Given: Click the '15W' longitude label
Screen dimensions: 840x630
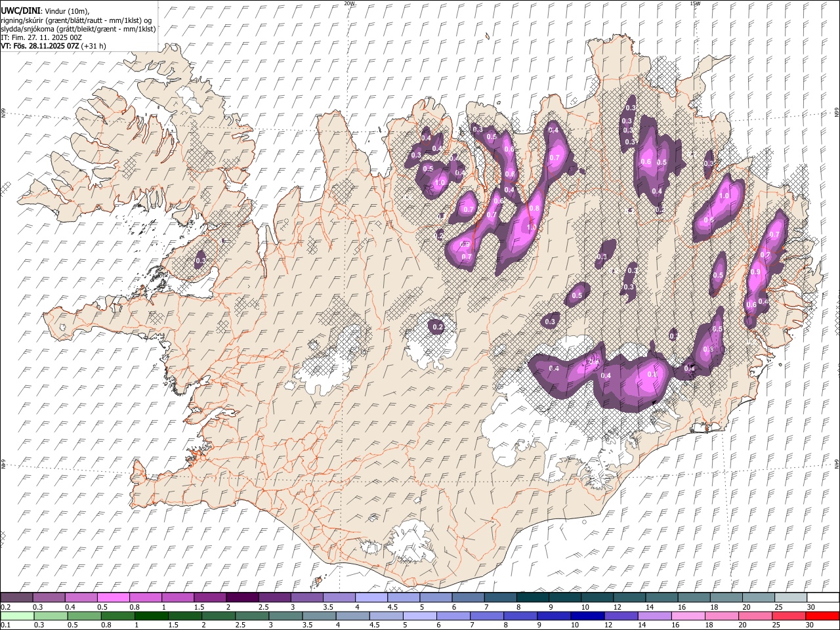Looking at the screenshot, I should [695, 3].
